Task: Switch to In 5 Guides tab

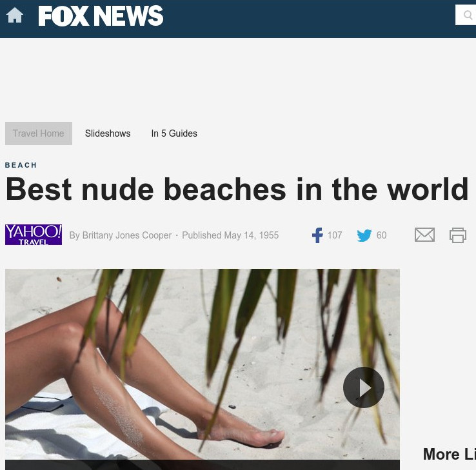Action: click(x=174, y=133)
